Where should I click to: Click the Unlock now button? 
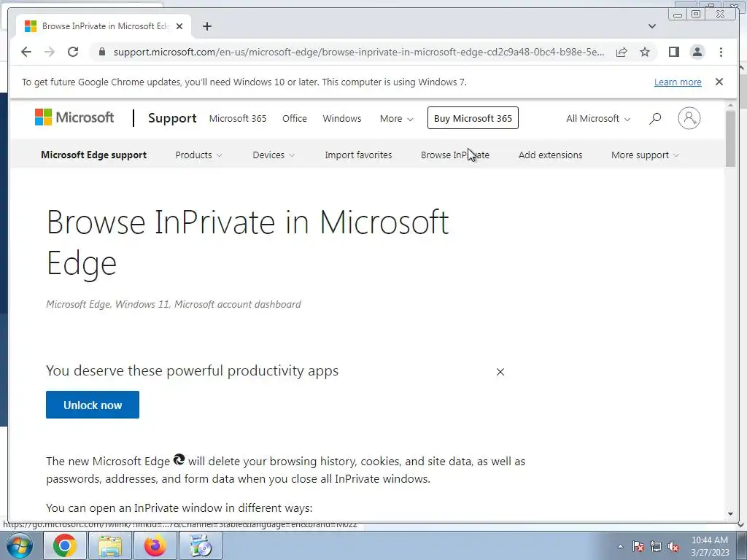coord(93,405)
